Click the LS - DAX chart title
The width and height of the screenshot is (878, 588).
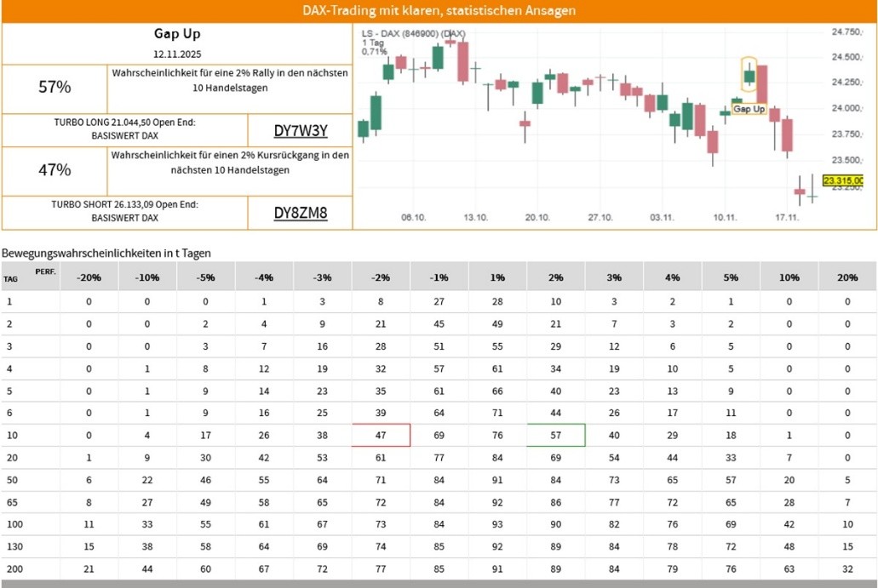tap(413, 34)
